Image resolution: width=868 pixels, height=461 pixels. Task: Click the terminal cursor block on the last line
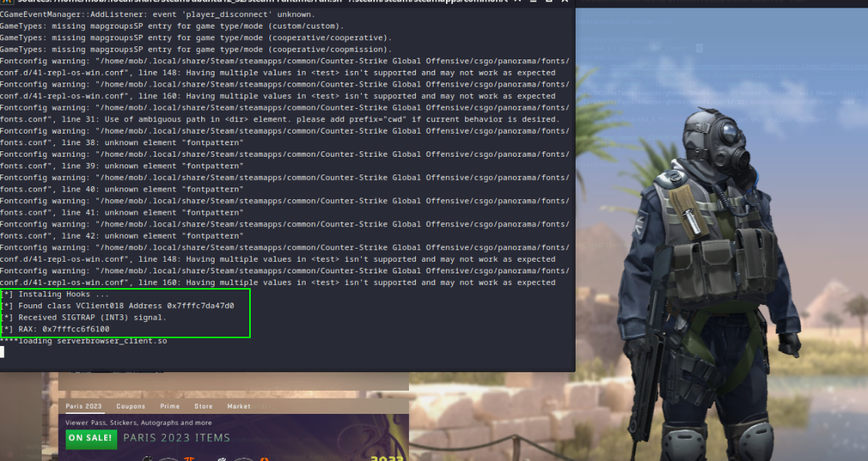coord(2,352)
